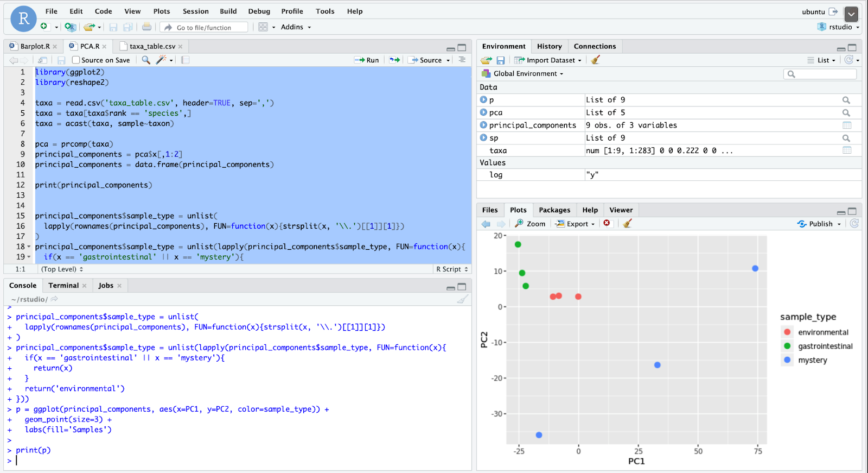Click the workspace panes grid icon
This screenshot has width=868, height=473.
pos(263,27)
